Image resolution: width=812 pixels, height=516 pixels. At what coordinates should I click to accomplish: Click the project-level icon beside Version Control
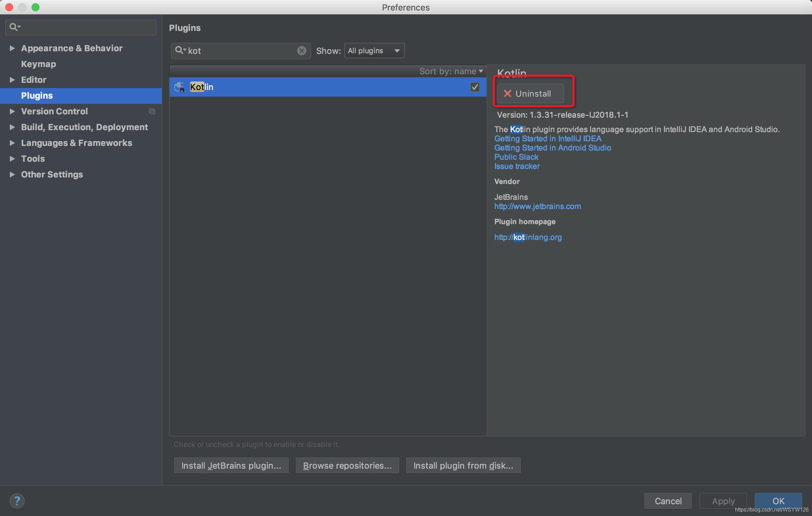tap(152, 111)
